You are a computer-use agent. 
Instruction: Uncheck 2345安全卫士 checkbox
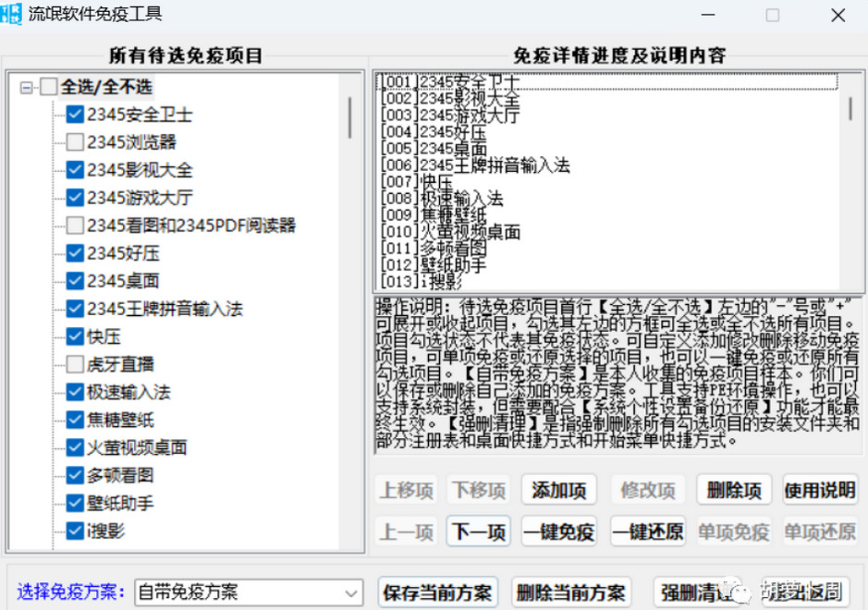[x=75, y=115]
